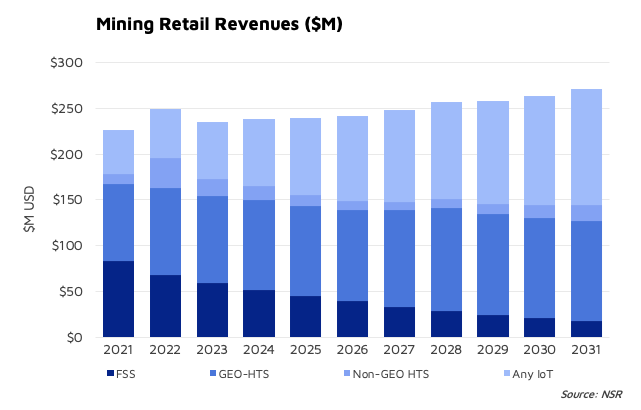641x410 pixels.
Task: Select the 2031 Any IoT bar segment
Action: pos(586,147)
